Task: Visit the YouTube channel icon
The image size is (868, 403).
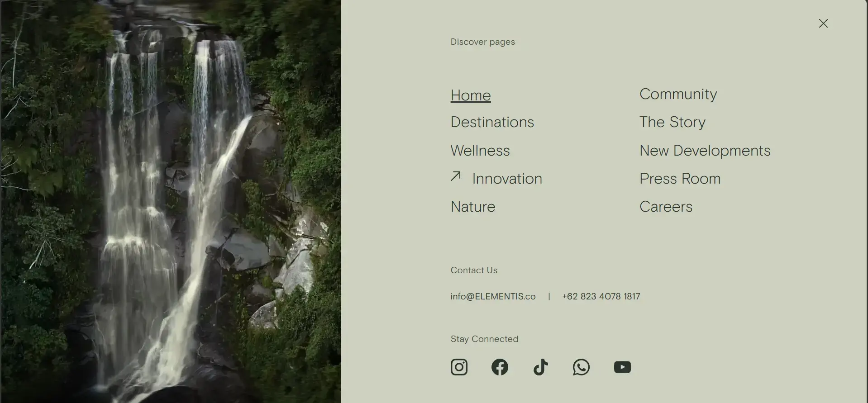Action: coord(622,367)
